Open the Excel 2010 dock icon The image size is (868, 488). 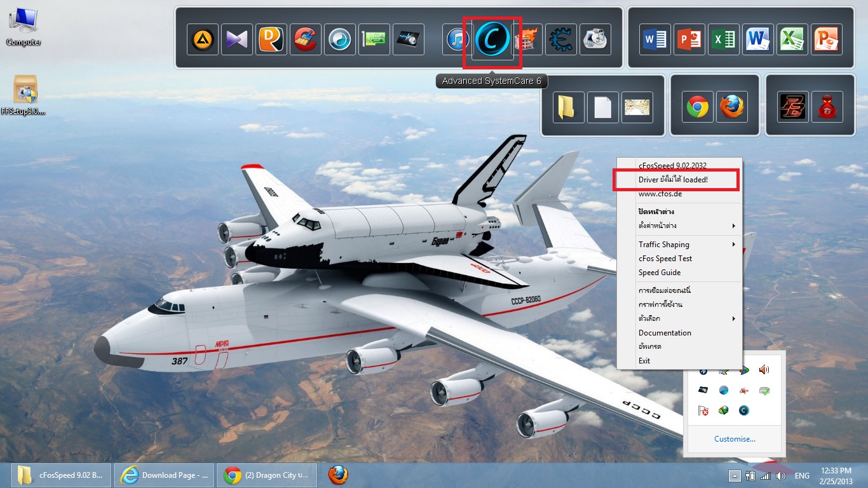792,39
